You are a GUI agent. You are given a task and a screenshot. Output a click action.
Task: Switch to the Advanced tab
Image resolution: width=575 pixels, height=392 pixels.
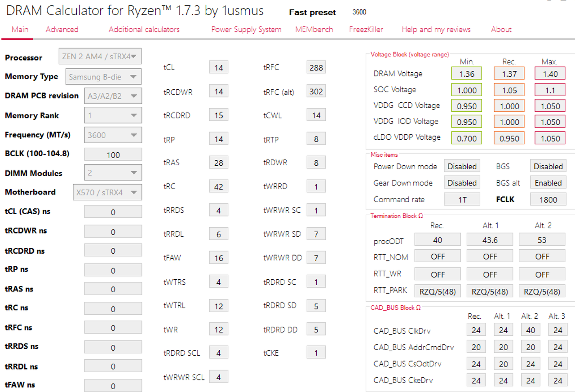pos(62,30)
